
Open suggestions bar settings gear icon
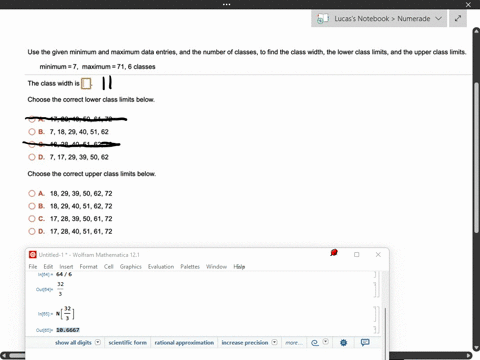[343, 343]
